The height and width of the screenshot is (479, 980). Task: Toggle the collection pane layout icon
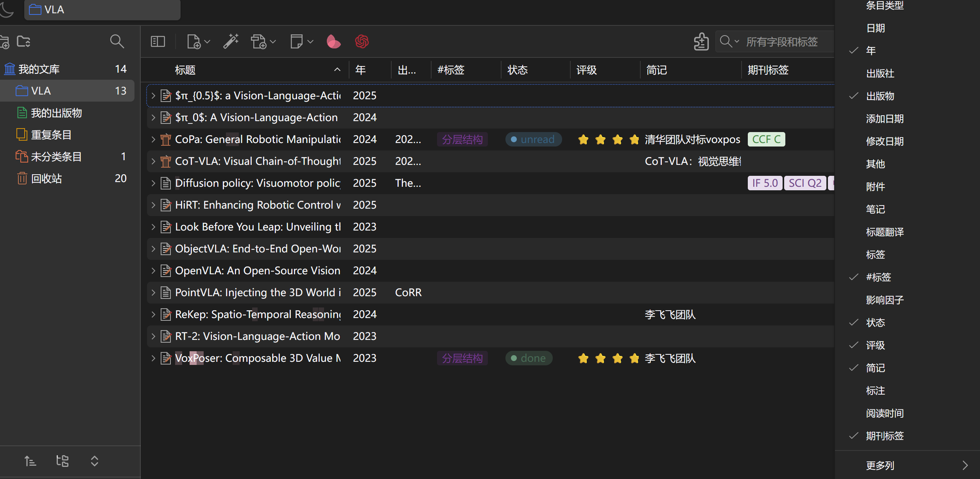point(158,41)
